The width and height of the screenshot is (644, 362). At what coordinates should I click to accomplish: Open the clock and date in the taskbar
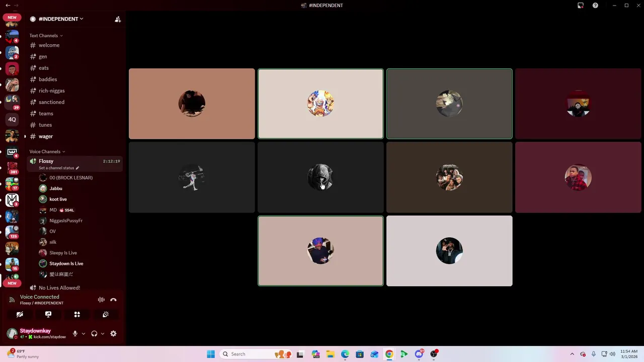[x=629, y=354]
